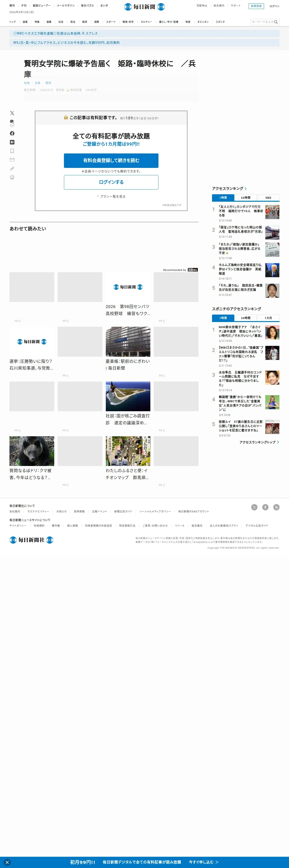Share article on X (Twitter)
Image resolution: width=289 pixels, height=868 pixels.
12,113
